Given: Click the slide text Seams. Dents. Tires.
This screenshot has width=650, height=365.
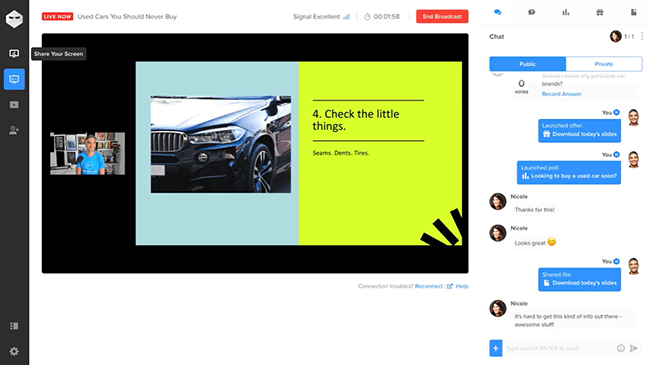Looking at the screenshot, I should pyautogui.click(x=341, y=153).
